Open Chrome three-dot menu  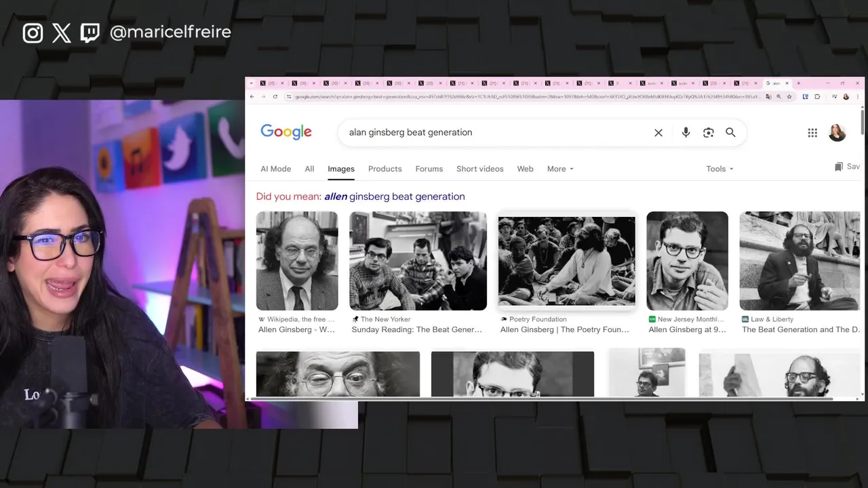coord(858,97)
